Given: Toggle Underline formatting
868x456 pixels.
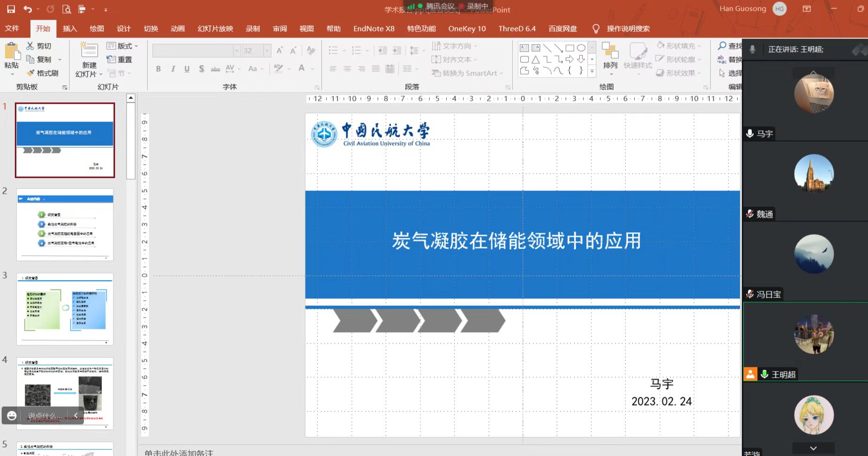Looking at the screenshot, I should tap(187, 69).
